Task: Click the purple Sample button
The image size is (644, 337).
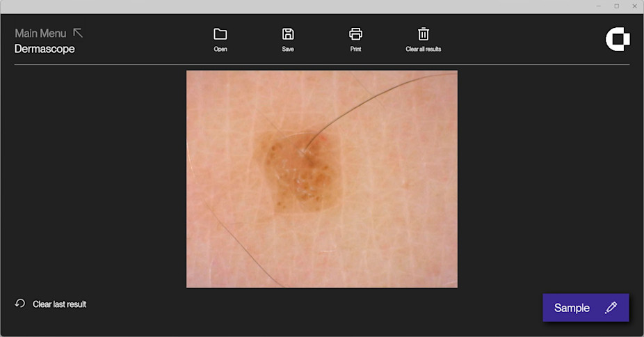Action: pyautogui.click(x=572, y=308)
